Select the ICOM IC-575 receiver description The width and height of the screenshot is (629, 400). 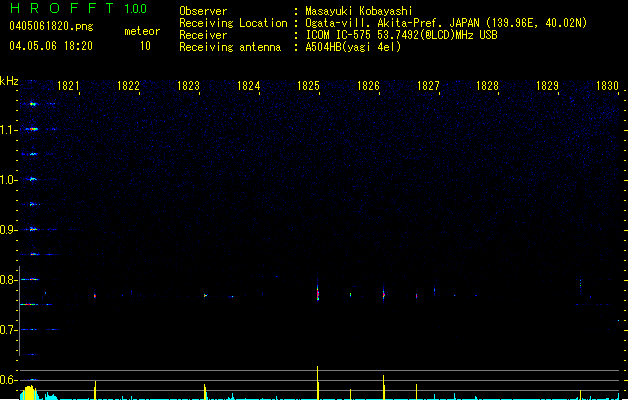tap(401, 35)
